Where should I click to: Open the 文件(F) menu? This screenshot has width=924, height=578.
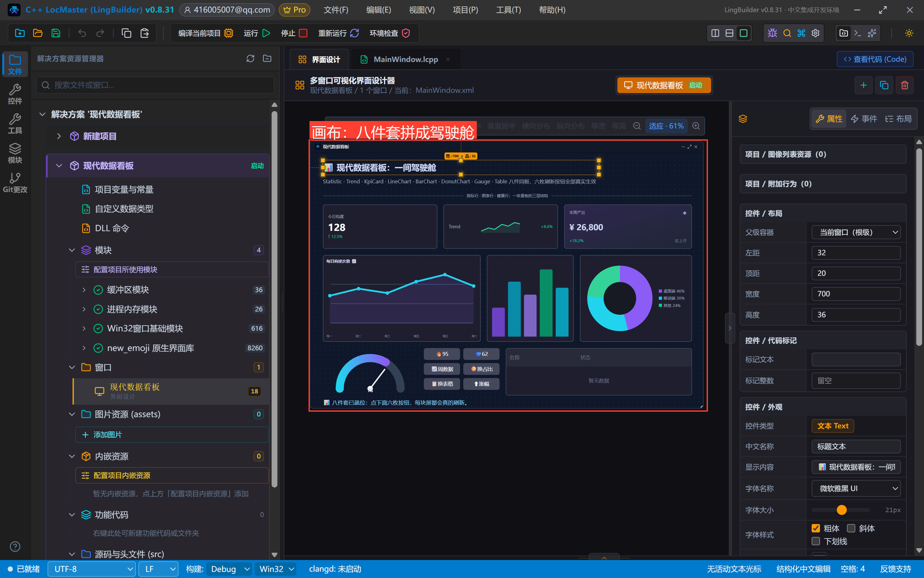[336, 10]
